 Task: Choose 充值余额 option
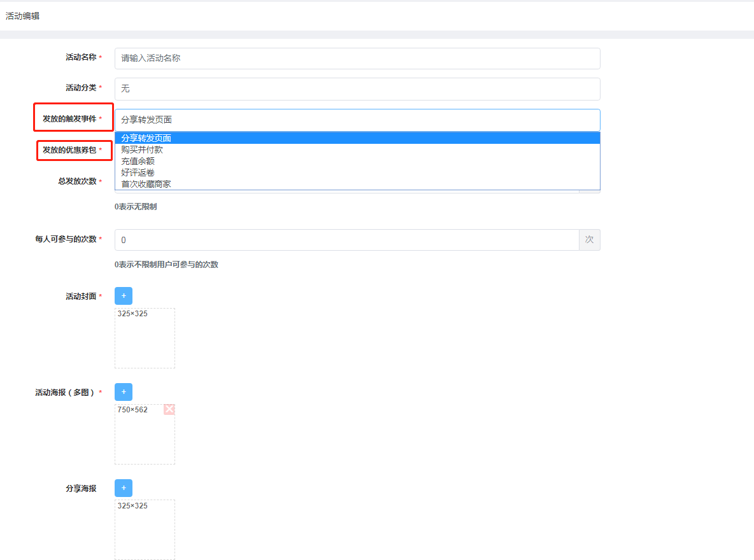pos(357,161)
